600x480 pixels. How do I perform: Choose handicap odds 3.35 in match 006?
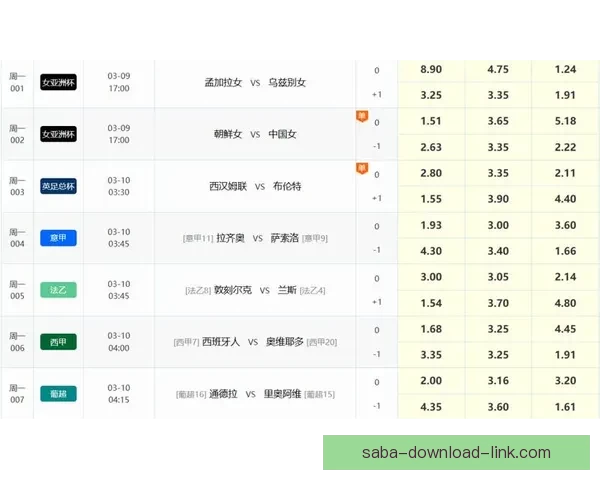pyautogui.click(x=431, y=355)
